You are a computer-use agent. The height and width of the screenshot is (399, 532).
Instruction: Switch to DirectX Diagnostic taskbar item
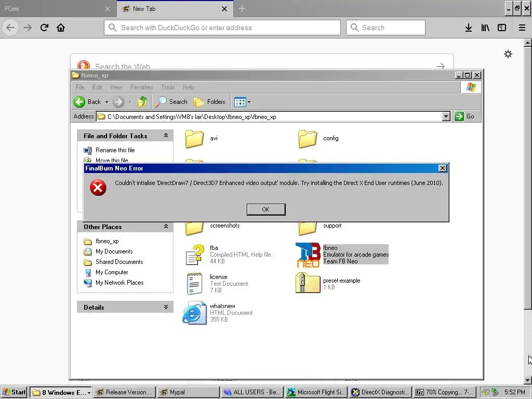click(381, 393)
